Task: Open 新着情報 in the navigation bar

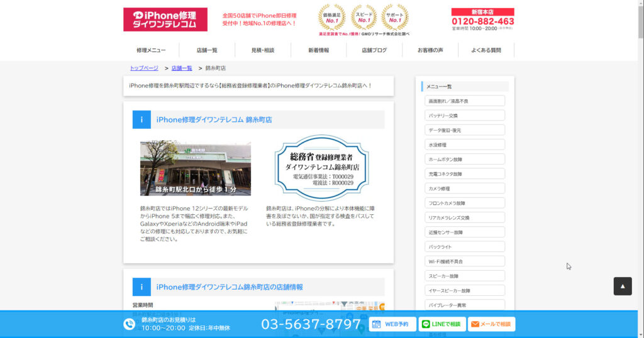Action: click(x=319, y=50)
